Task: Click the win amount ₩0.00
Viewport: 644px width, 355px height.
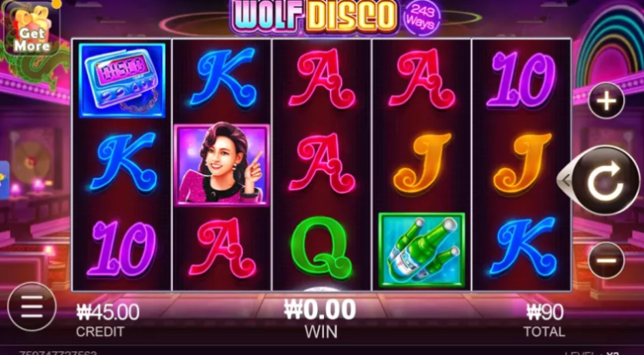Action: tap(320, 309)
